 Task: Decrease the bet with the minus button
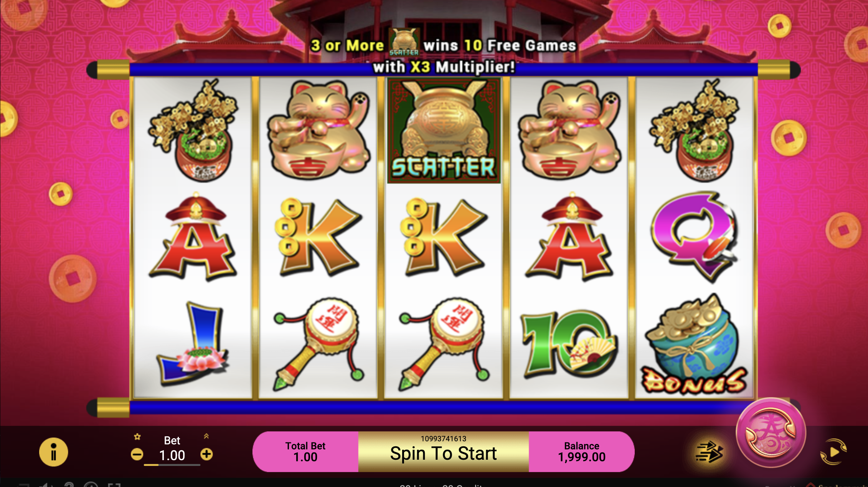coord(137,455)
